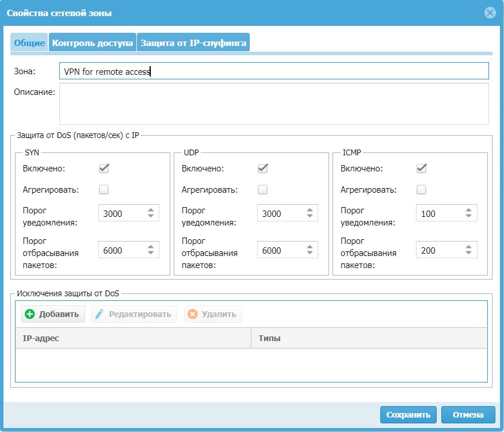Save zone settings with Сохранить
This screenshot has width=504, height=432.
408,415
